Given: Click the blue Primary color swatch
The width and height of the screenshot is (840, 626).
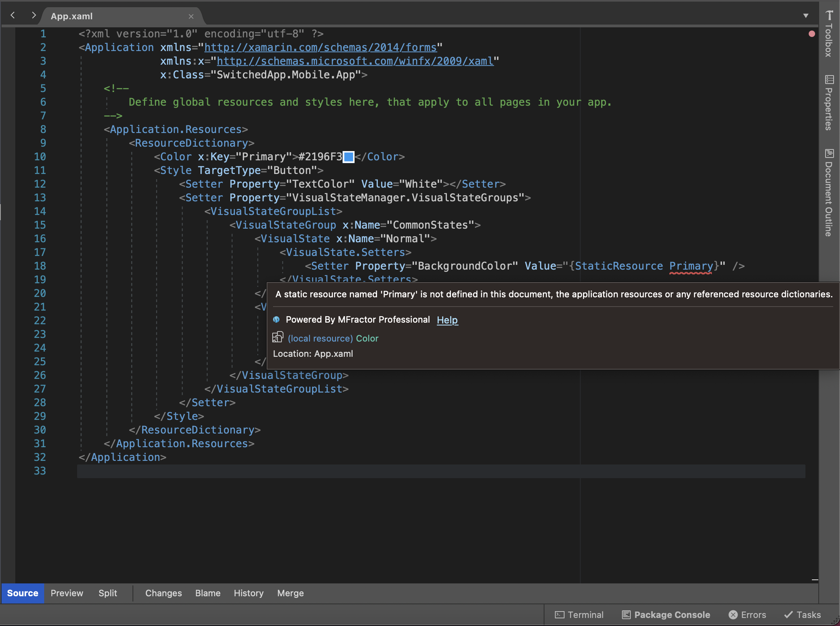Looking at the screenshot, I should click(x=348, y=157).
